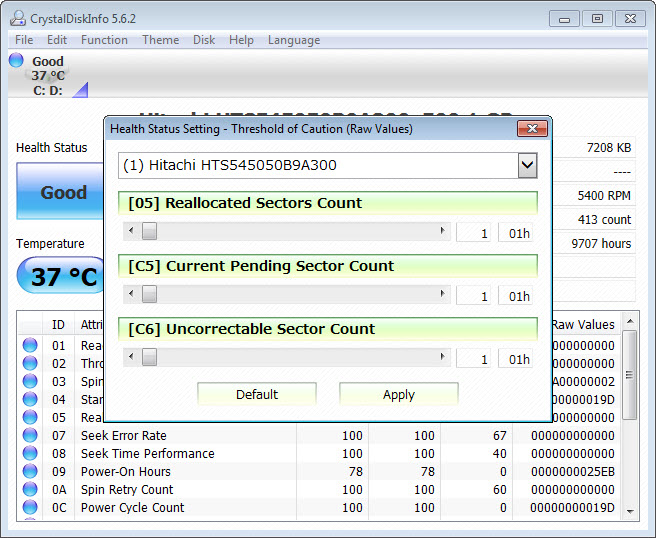Click left arrow of Current Pending Sector Count slider

pyautogui.click(x=131, y=294)
